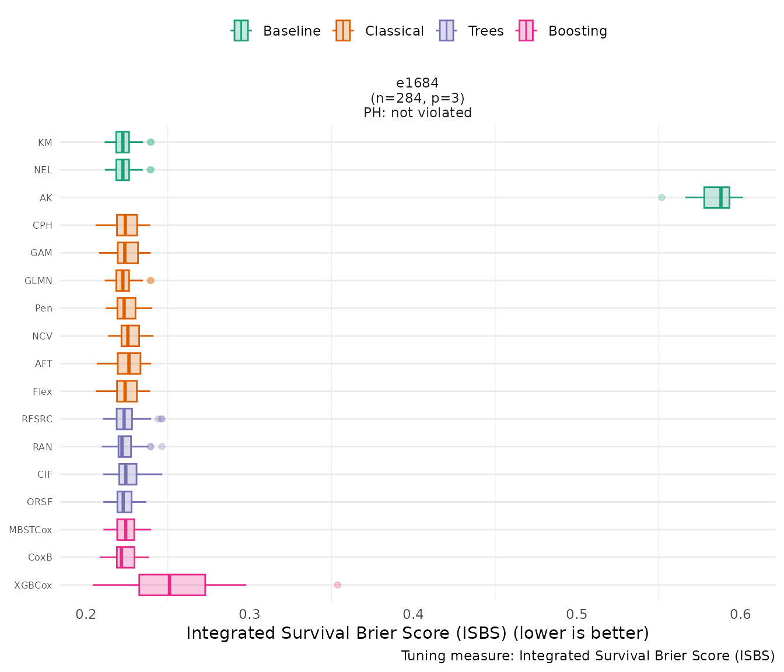Image resolution: width=784 pixels, height=672 pixels.
Task: Select the AFT boxplot box
Action: pos(129,363)
